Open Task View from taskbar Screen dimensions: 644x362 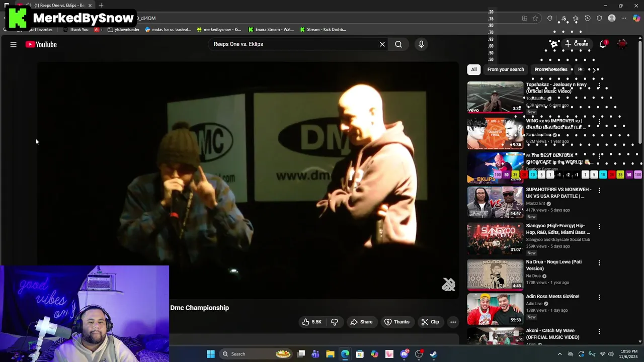click(x=301, y=354)
